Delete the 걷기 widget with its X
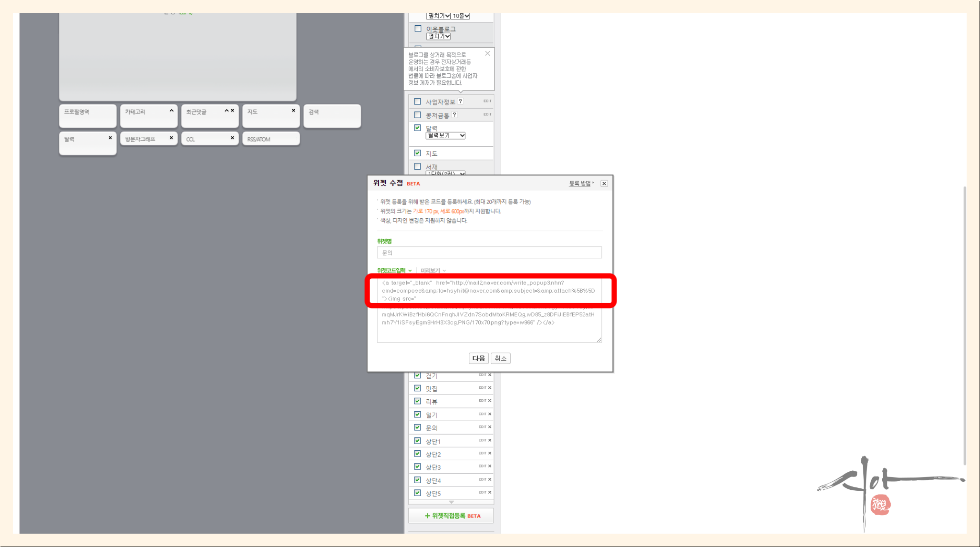This screenshot has height=547, width=980. [490, 375]
